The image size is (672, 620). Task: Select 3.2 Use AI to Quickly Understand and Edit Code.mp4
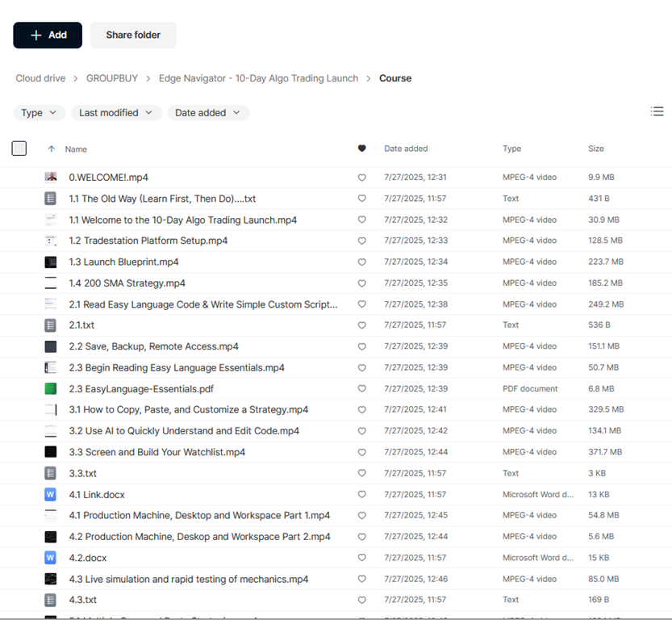(x=184, y=431)
